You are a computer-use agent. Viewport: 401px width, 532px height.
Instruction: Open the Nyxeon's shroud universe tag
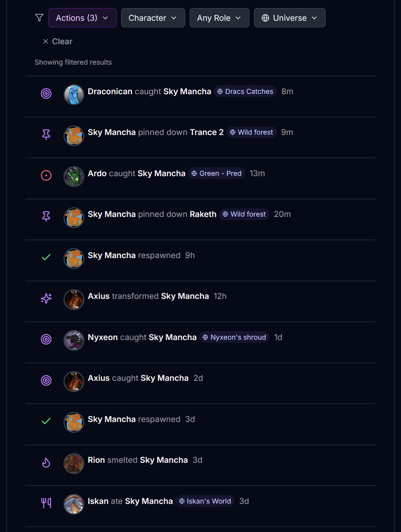click(x=234, y=337)
